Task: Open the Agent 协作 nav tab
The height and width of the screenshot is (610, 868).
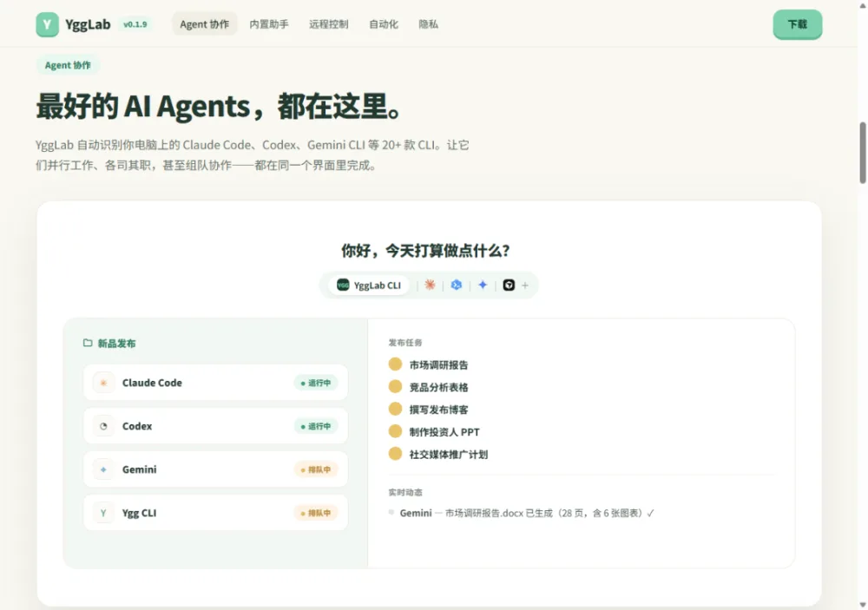Action: click(204, 24)
